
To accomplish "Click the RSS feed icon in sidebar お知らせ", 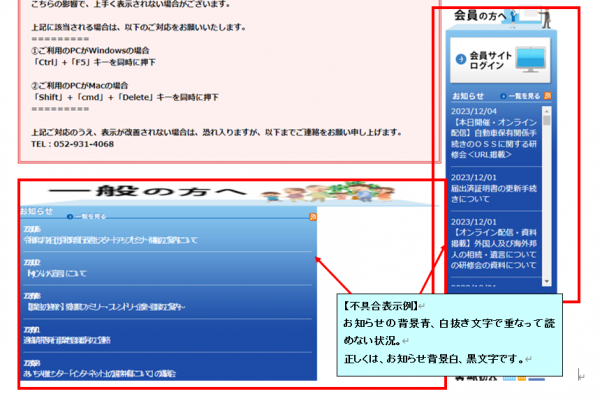I will (x=547, y=95).
